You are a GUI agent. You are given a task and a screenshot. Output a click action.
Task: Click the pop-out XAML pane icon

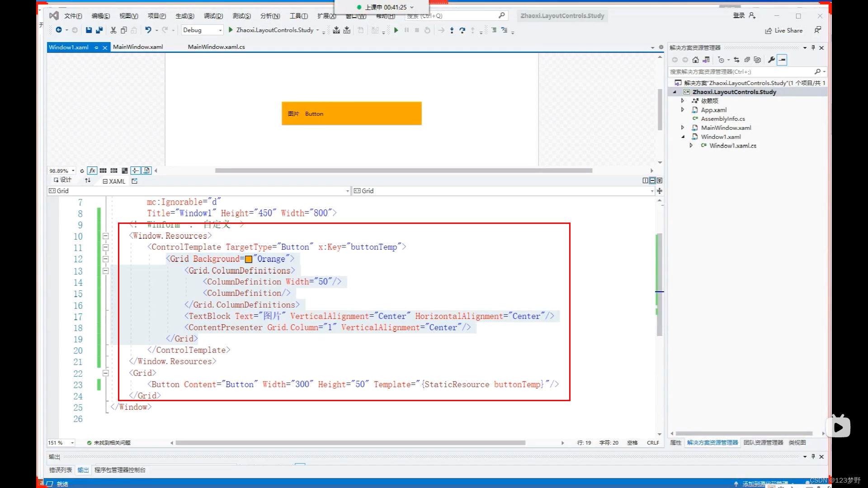[134, 181]
